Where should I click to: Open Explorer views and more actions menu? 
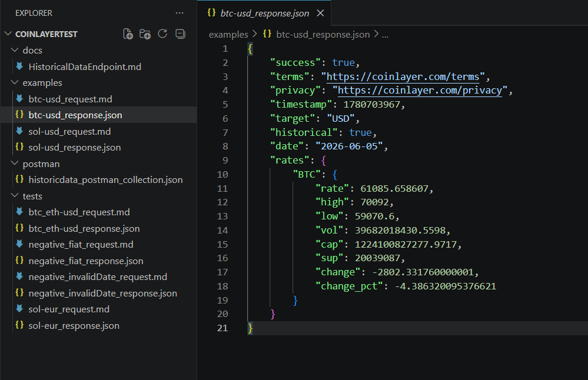[180, 13]
